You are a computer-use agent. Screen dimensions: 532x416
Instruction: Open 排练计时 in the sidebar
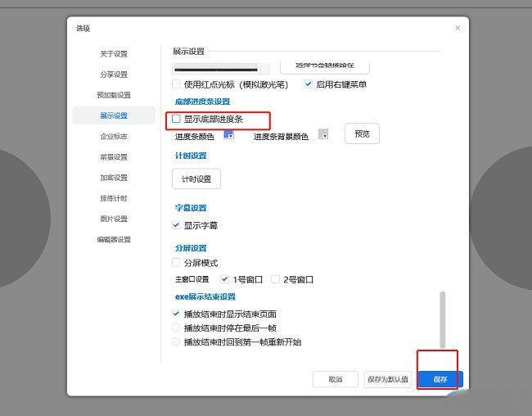pyautogui.click(x=114, y=198)
